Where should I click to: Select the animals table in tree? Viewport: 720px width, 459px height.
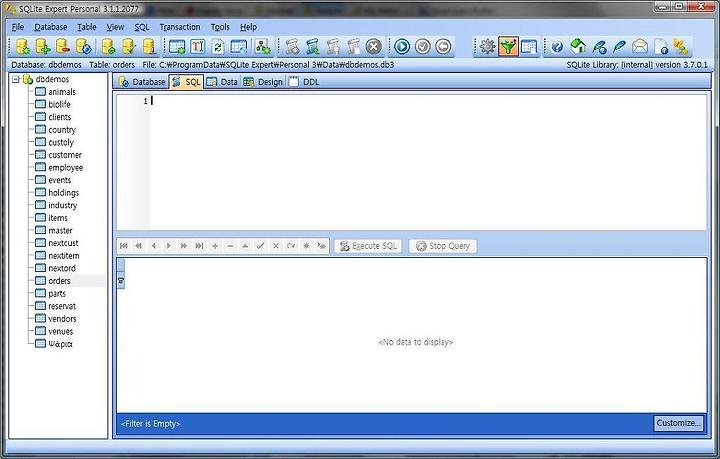(62, 92)
